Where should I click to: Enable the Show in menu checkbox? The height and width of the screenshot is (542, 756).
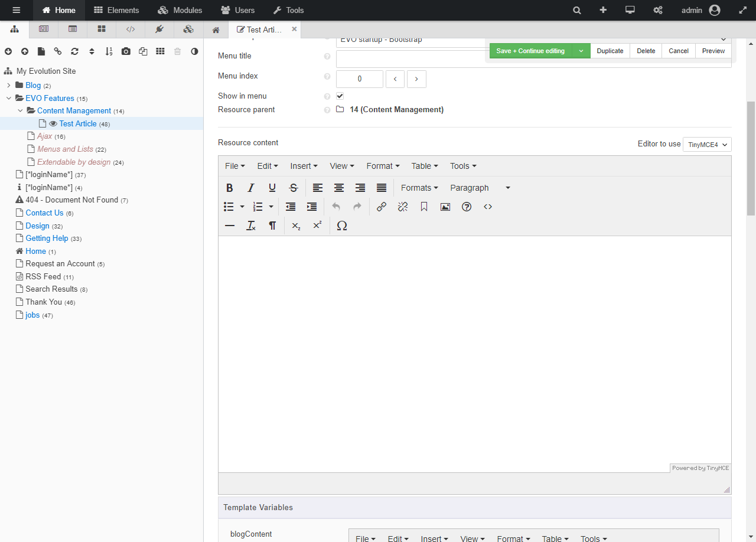(340, 95)
